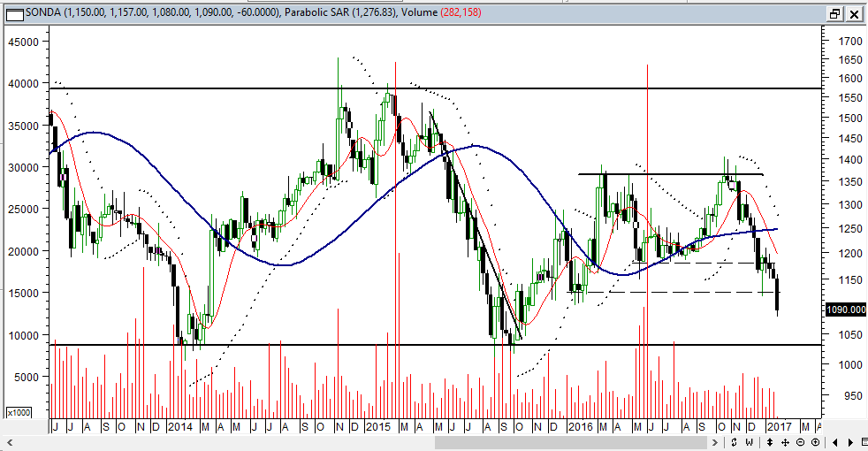
Task: Click the vertical rescale double-arrow icon
Action: [x=770, y=442]
